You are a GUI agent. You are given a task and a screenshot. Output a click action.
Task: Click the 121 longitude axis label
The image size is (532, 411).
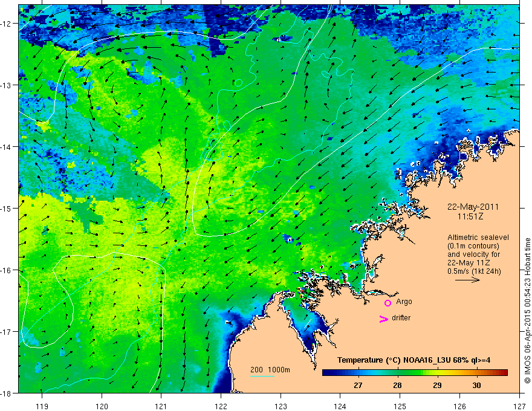point(161,406)
